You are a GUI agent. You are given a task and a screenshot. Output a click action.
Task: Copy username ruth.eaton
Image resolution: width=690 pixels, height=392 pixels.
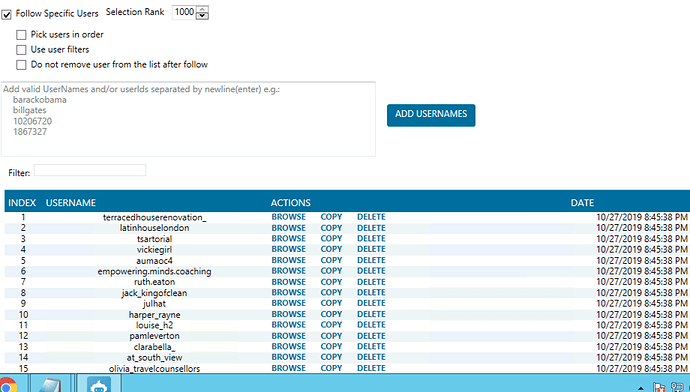click(x=331, y=282)
